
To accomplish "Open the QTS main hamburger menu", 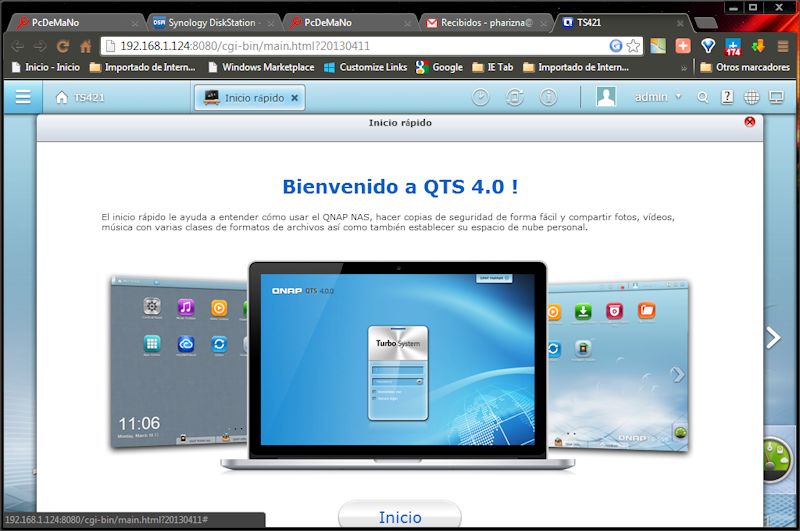I will (23, 97).
